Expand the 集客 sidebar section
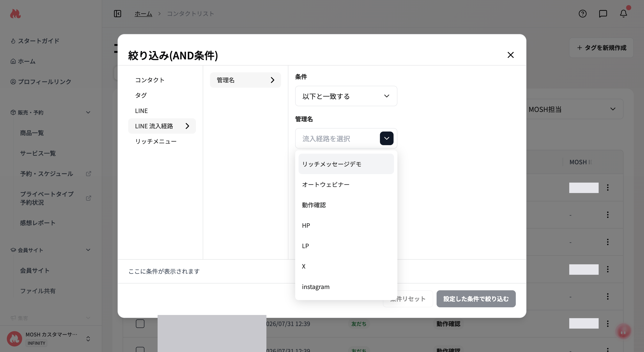 [88, 318]
